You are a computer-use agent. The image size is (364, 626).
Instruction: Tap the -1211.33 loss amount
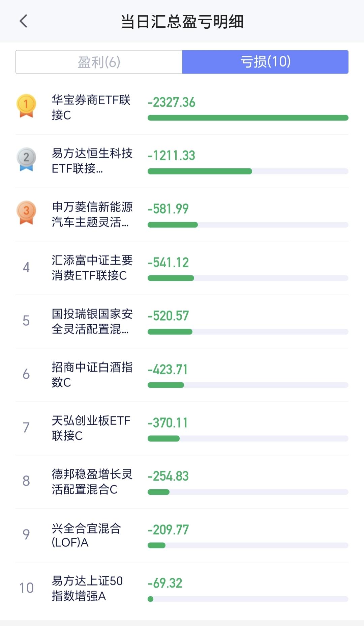pyautogui.click(x=172, y=156)
